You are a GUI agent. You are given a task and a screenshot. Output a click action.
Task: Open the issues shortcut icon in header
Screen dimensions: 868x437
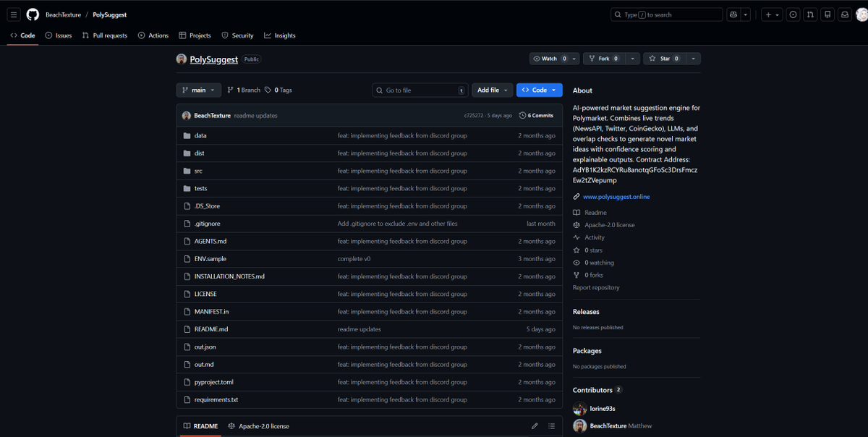coord(793,14)
